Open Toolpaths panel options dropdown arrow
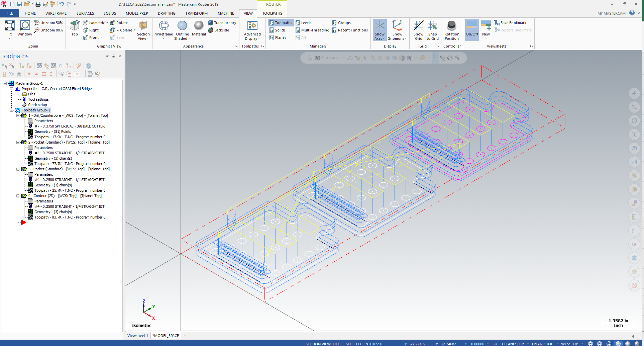Image resolution: width=644 pixels, height=346 pixels. pos(107,56)
